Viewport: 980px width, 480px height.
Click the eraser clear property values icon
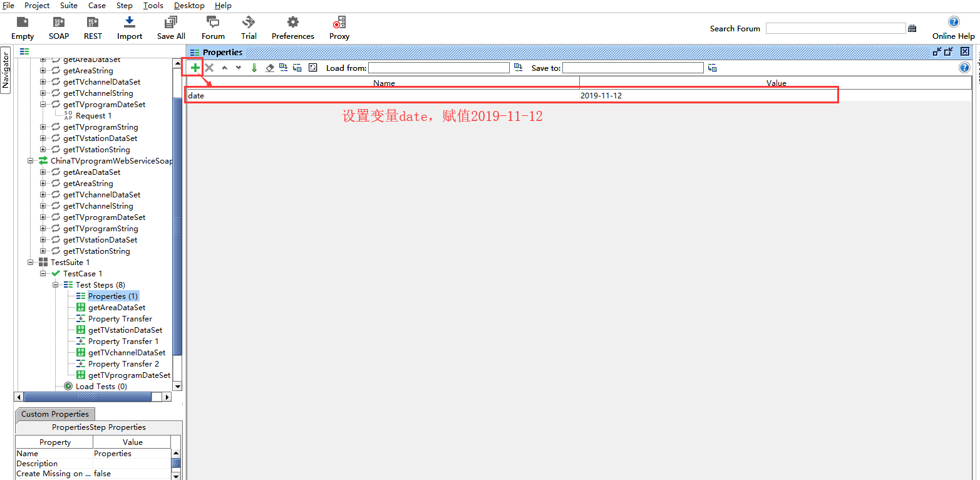270,68
